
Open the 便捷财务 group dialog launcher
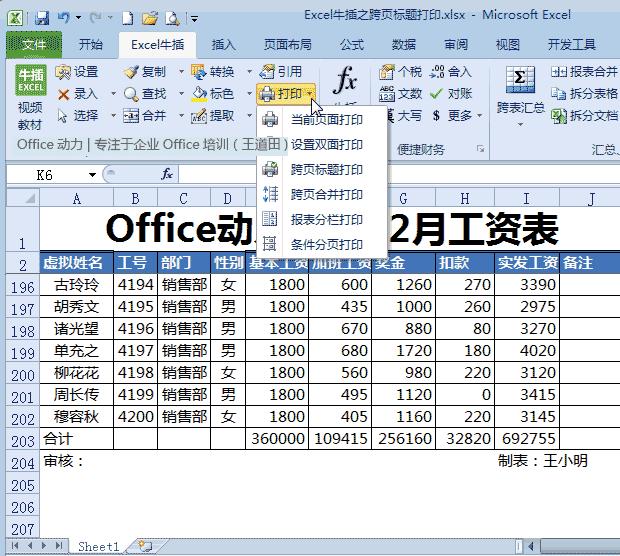tap(480, 149)
